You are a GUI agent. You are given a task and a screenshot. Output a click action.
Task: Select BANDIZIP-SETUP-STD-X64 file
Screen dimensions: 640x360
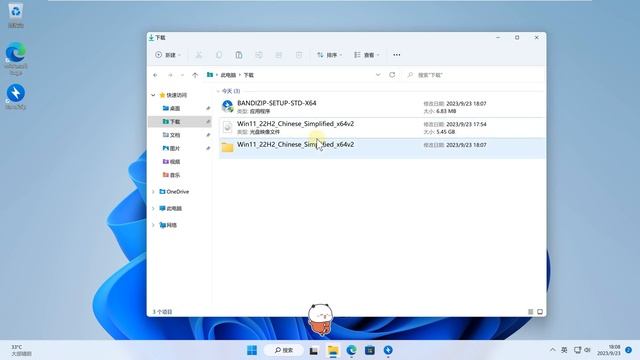coord(382,107)
